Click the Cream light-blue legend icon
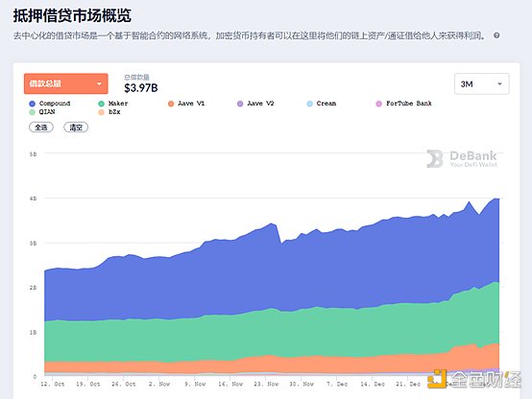The width and height of the screenshot is (532, 399). pos(309,104)
